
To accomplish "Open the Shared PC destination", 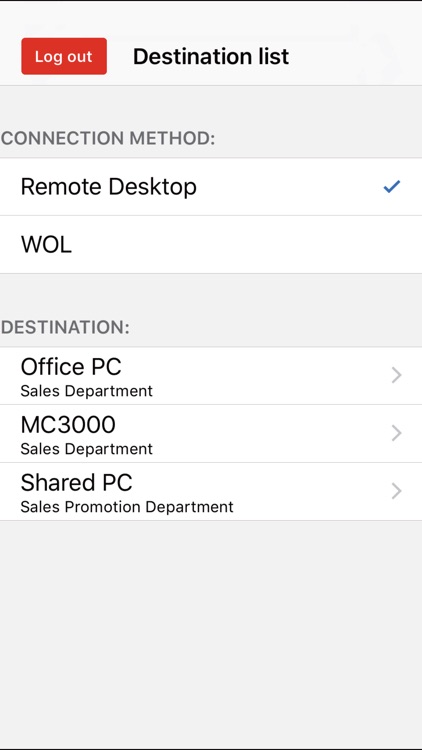I will (211, 492).
